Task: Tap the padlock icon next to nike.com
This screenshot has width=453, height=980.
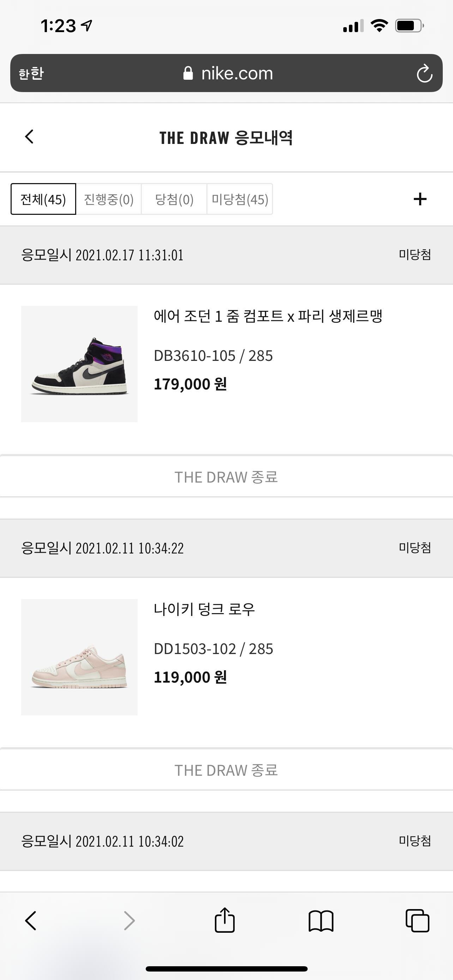Action: (188, 73)
